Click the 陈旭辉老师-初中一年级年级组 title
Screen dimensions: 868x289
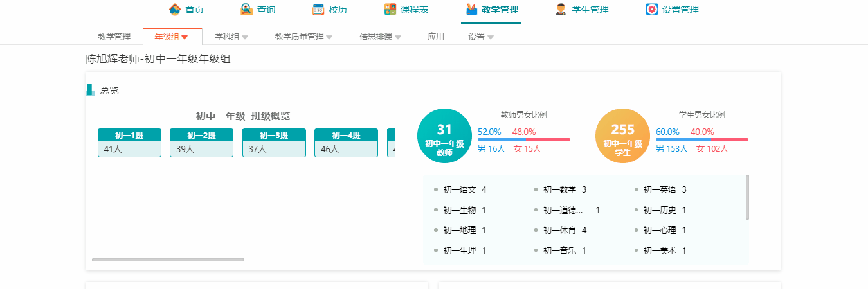tap(158, 59)
